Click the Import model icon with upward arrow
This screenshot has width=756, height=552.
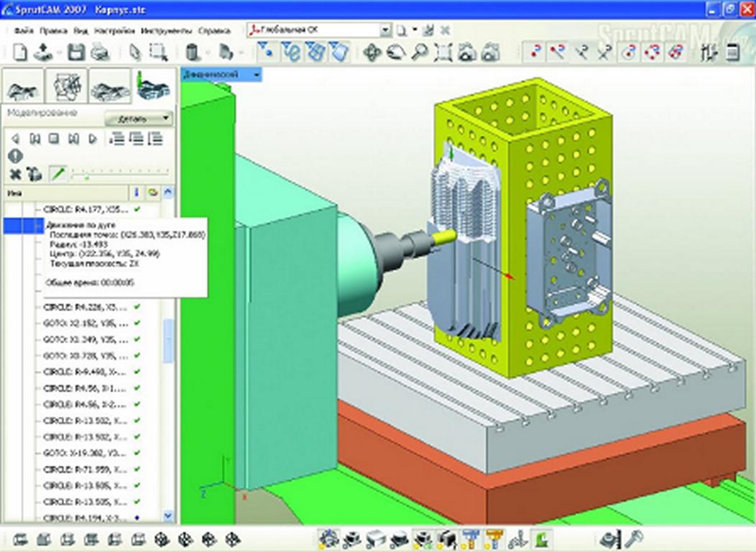coord(43,52)
